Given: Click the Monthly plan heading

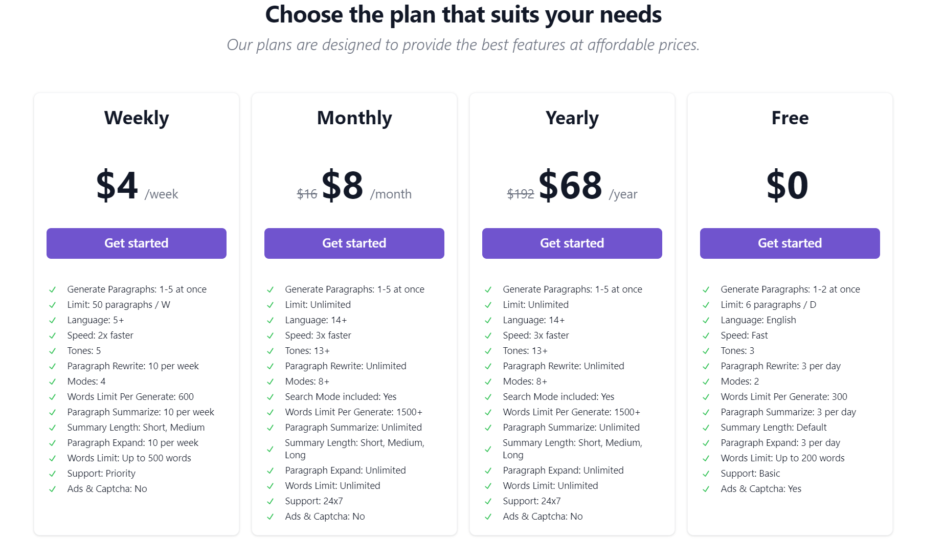Looking at the screenshot, I should click(354, 118).
